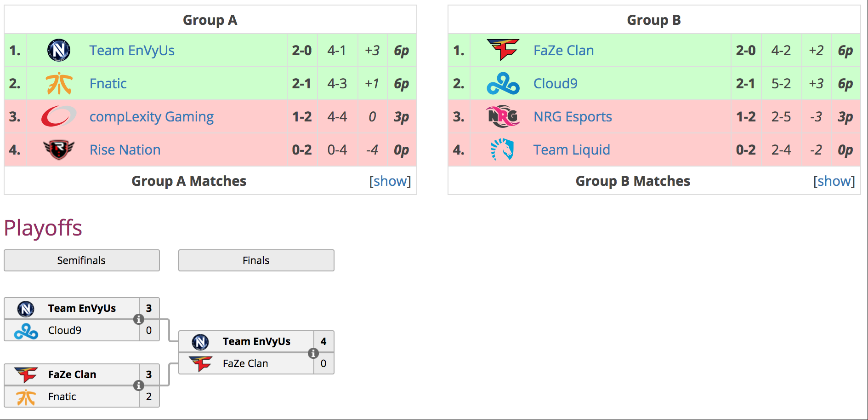Select the Semifinals bracket header

click(x=82, y=260)
